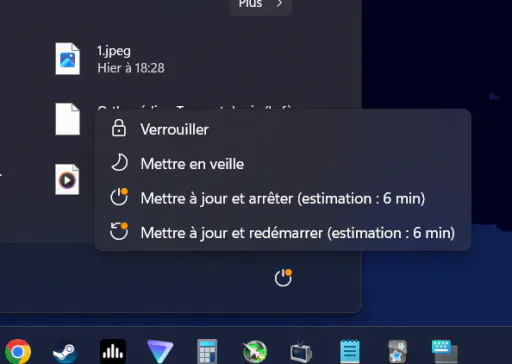This screenshot has width=512, height=364.
Task: Open the audio bars app in taskbar
Action: (x=113, y=351)
